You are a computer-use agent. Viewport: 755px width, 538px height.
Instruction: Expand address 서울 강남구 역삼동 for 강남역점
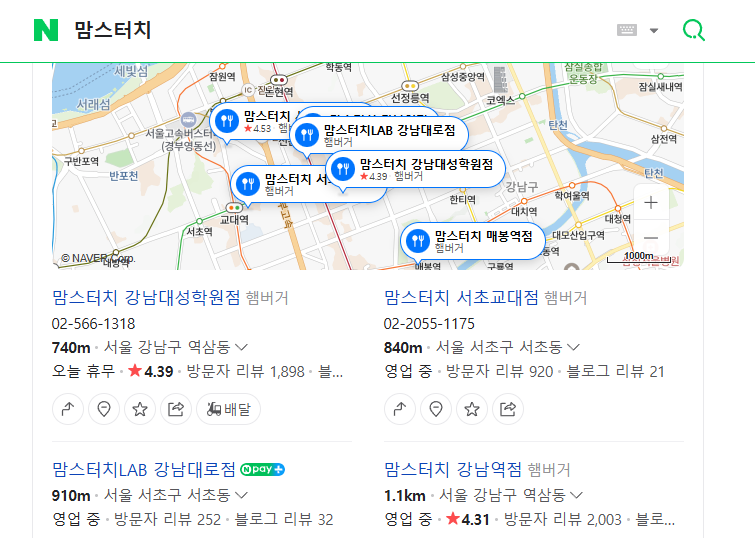[x=511, y=495]
